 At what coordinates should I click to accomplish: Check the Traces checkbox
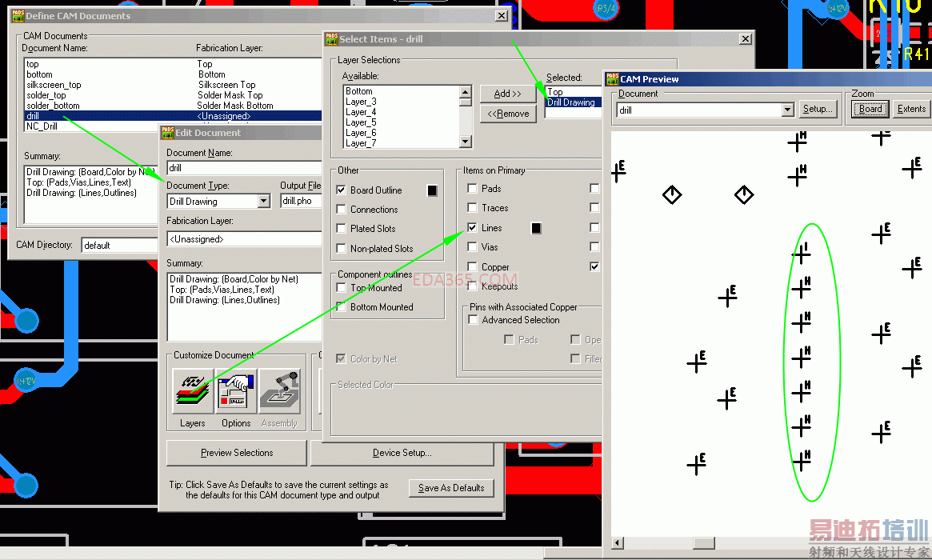click(x=473, y=207)
